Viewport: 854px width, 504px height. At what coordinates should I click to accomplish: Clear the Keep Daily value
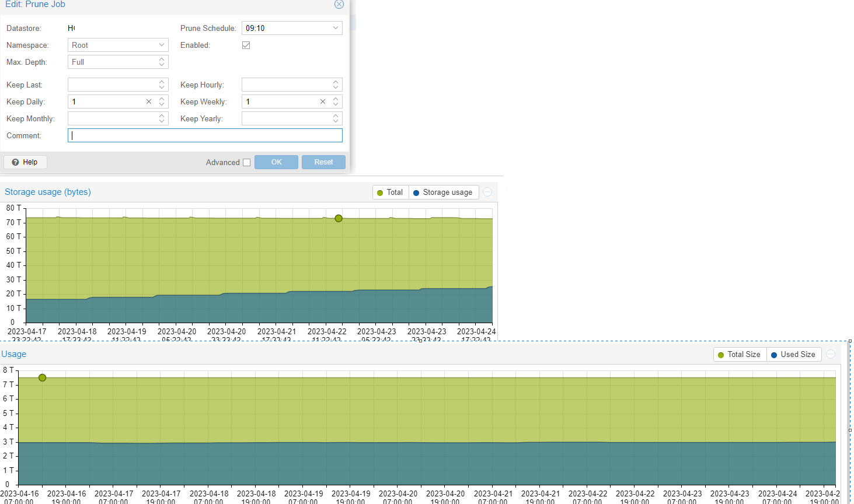pyautogui.click(x=149, y=101)
